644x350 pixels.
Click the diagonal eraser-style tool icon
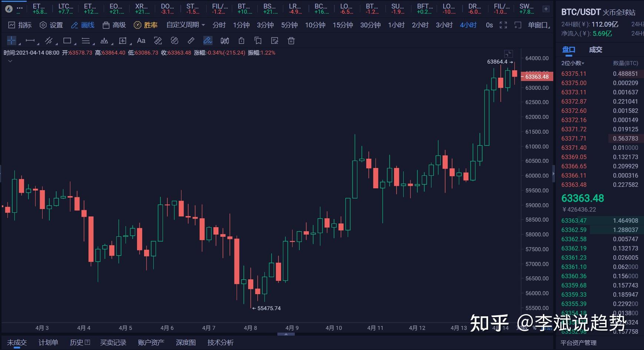pos(174,40)
